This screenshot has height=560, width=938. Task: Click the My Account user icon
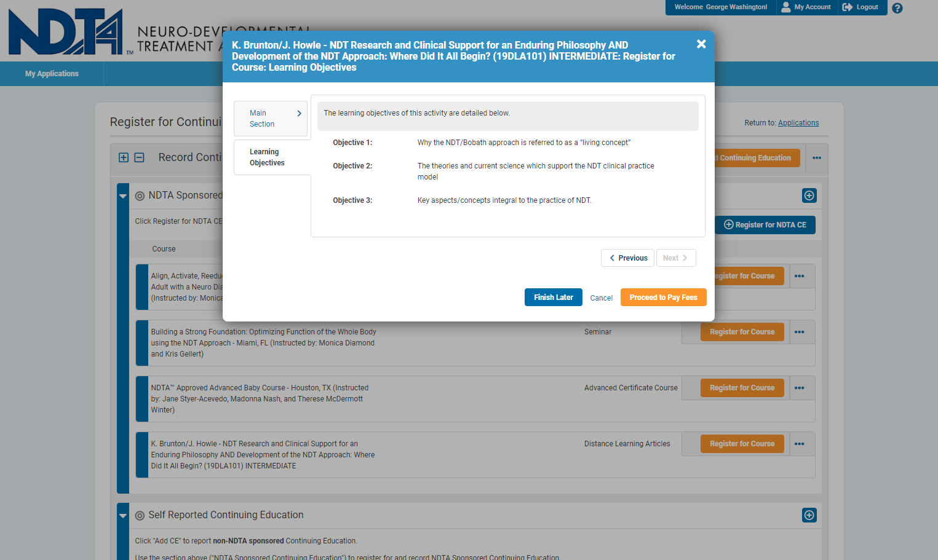tap(786, 7)
